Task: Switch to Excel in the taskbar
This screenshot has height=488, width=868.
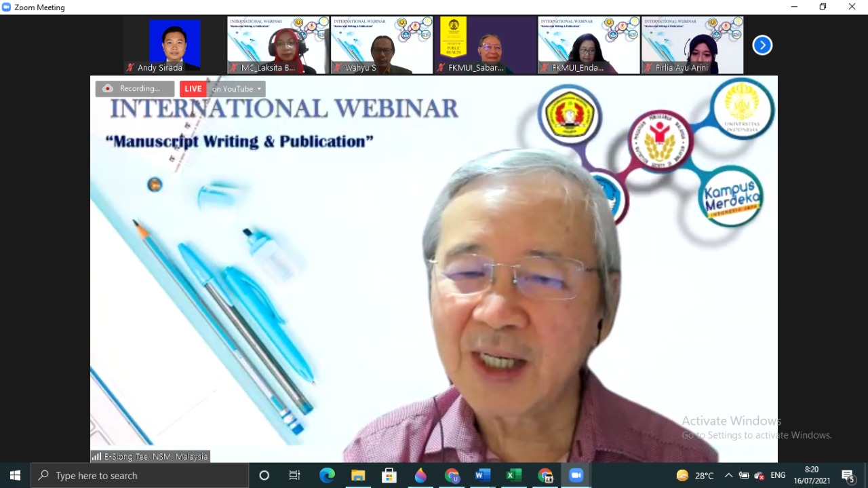Action: click(514, 475)
